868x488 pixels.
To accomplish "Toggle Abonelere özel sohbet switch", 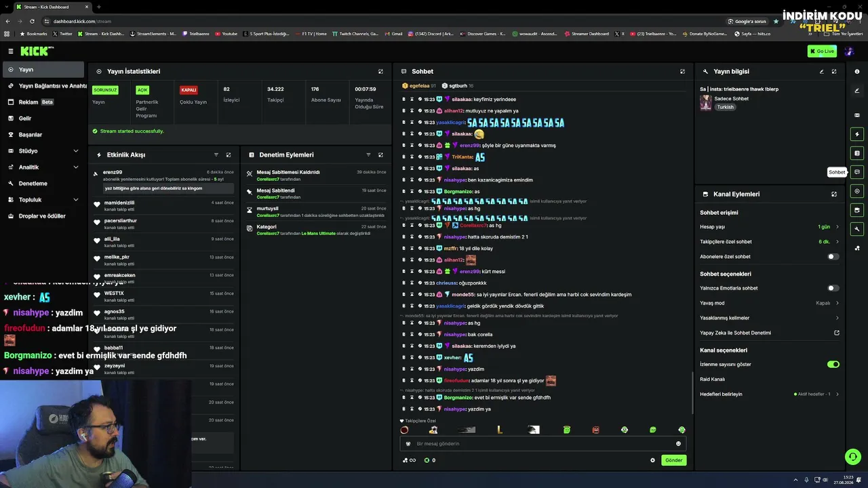I will click(833, 257).
